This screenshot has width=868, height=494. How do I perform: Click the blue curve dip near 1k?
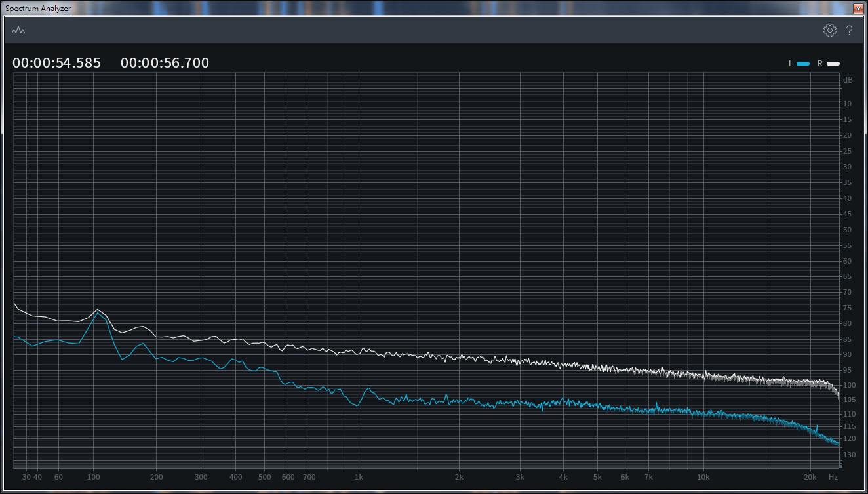pos(357,406)
